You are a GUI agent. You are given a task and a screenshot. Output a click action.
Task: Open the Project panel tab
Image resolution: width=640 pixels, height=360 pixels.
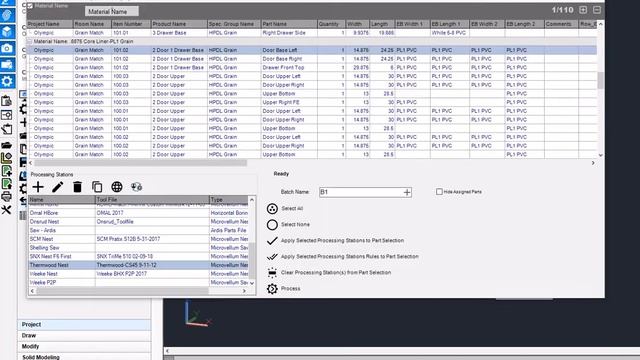point(84,324)
